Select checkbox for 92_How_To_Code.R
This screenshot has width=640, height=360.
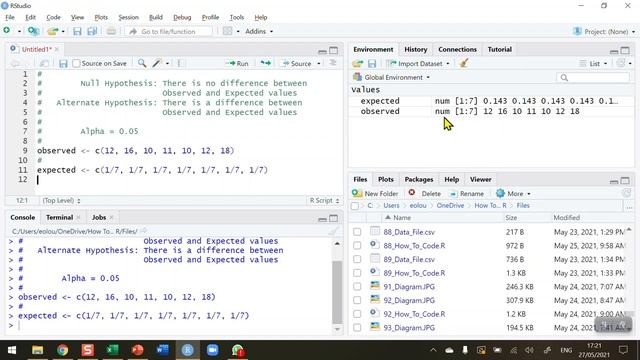357,314
